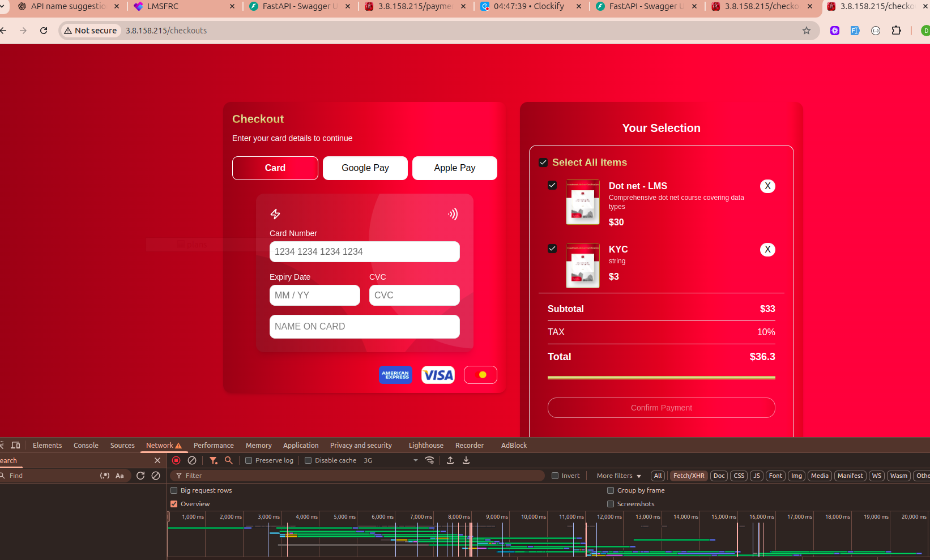Click the export HAR download icon
This screenshot has height=560, width=930.
click(x=466, y=460)
